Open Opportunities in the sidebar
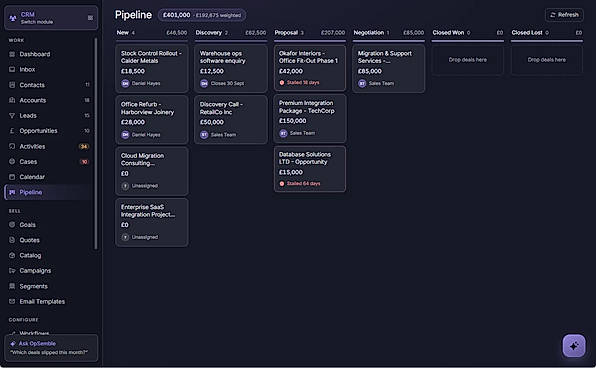The image size is (596, 368). [x=48, y=131]
